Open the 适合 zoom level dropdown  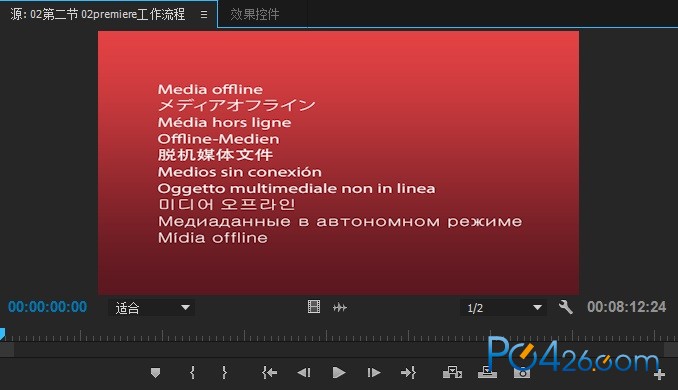point(151,308)
